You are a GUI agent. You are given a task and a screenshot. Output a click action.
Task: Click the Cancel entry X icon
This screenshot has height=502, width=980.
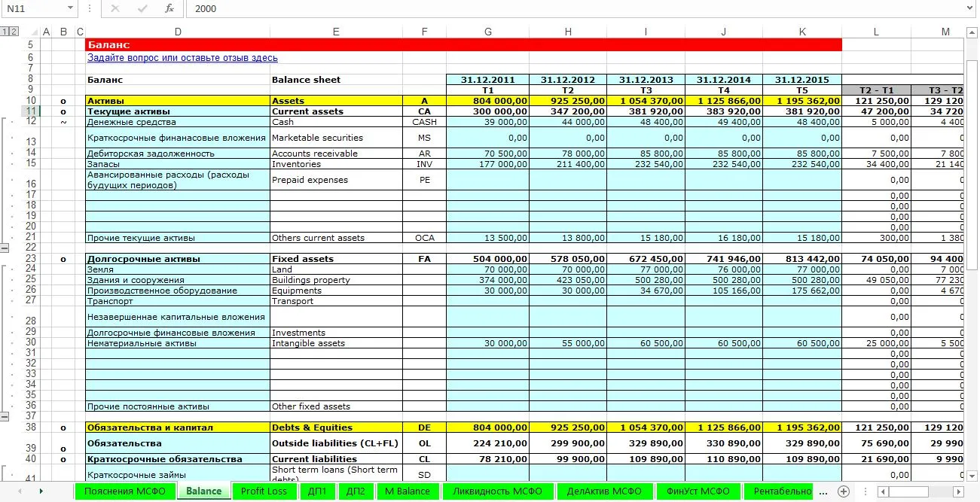(x=114, y=8)
